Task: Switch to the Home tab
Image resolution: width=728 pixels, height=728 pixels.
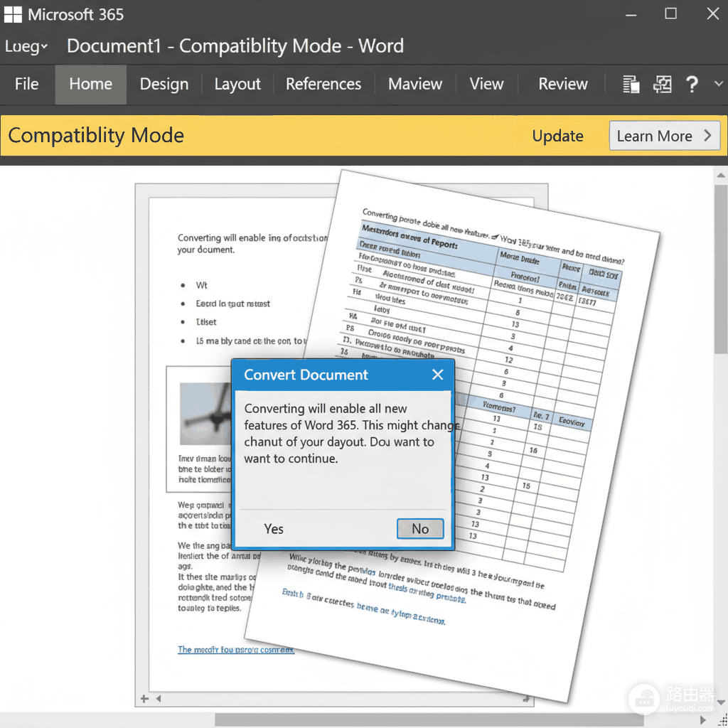Action: (x=90, y=84)
